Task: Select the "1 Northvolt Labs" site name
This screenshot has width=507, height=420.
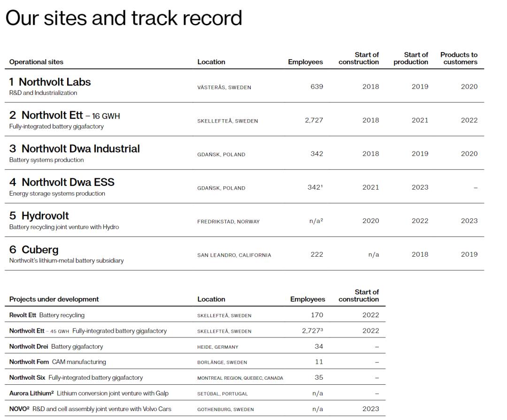Action: point(50,82)
